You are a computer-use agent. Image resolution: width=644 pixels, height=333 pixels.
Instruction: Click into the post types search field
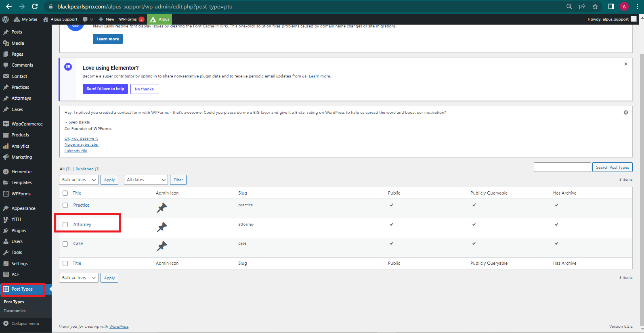click(562, 167)
